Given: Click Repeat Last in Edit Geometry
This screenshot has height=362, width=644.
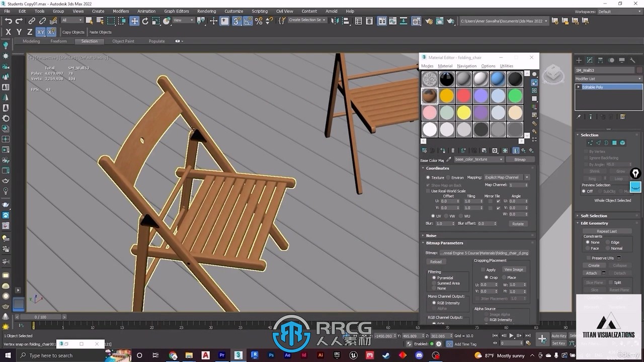Looking at the screenshot, I should tap(607, 231).
